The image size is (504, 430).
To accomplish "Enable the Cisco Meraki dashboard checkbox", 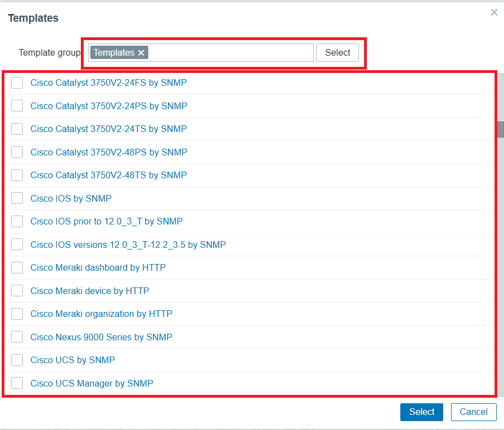I will (17, 267).
